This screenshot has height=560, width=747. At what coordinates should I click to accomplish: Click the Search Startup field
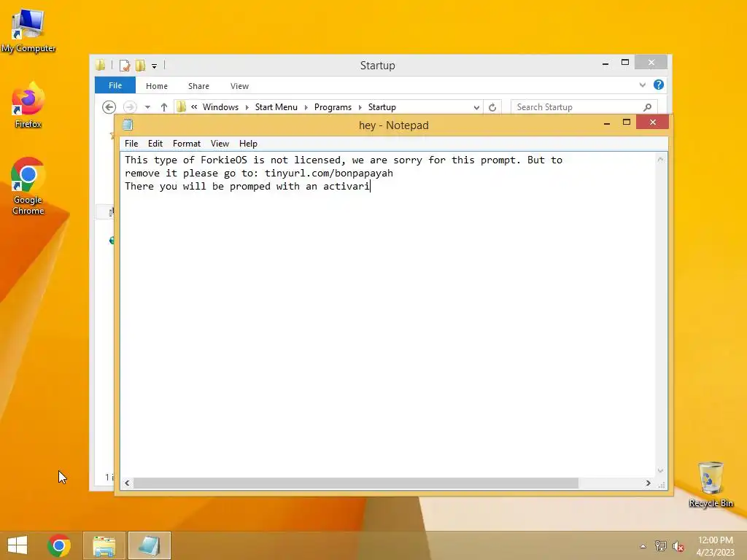click(584, 107)
